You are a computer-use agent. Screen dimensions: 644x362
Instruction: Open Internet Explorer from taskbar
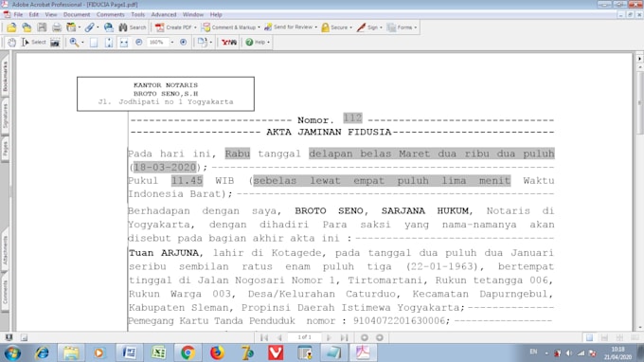(42, 353)
